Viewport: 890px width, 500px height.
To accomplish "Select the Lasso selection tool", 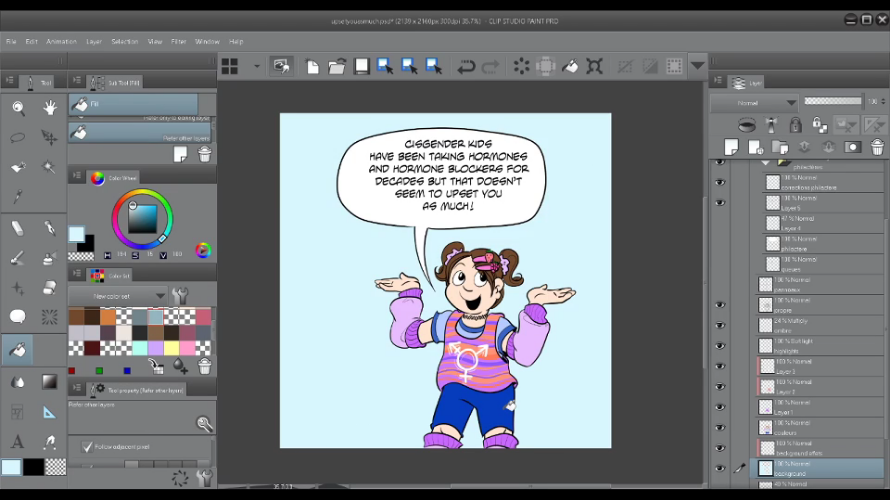I will pos(18,137).
